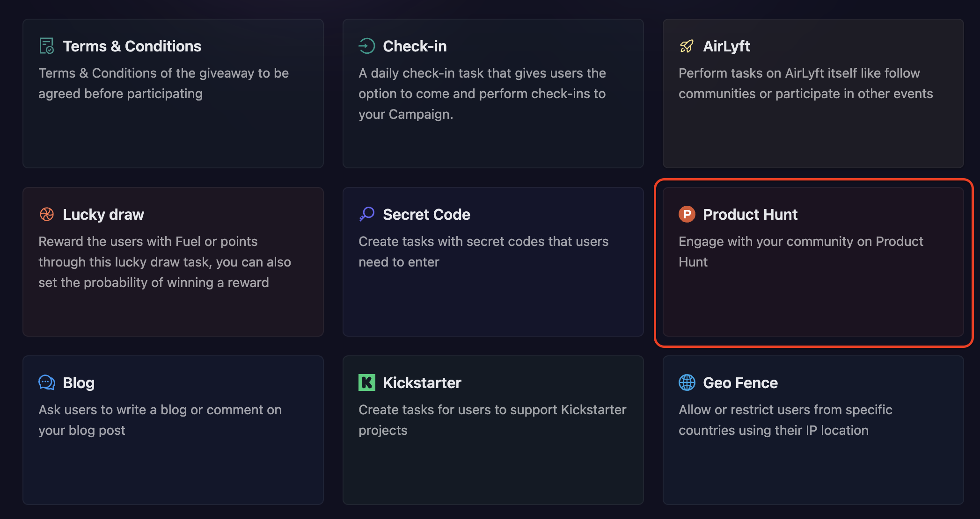Image resolution: width=980 pixels, height=519 pixels.
Task: Click the Geo Fence globe icon
Action: pyautogui.click(x=687, y=382)
